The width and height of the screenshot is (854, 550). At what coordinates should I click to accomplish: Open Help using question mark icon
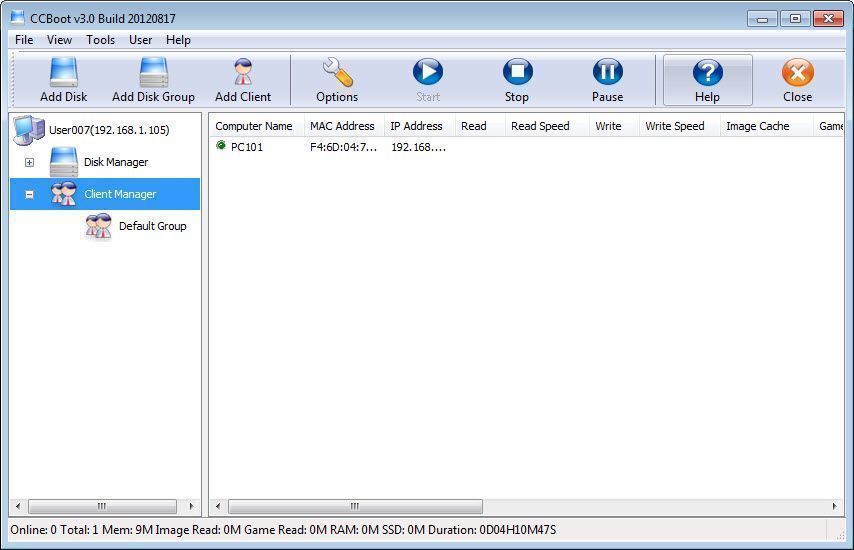pyautogui.click(x=707, y=73)
